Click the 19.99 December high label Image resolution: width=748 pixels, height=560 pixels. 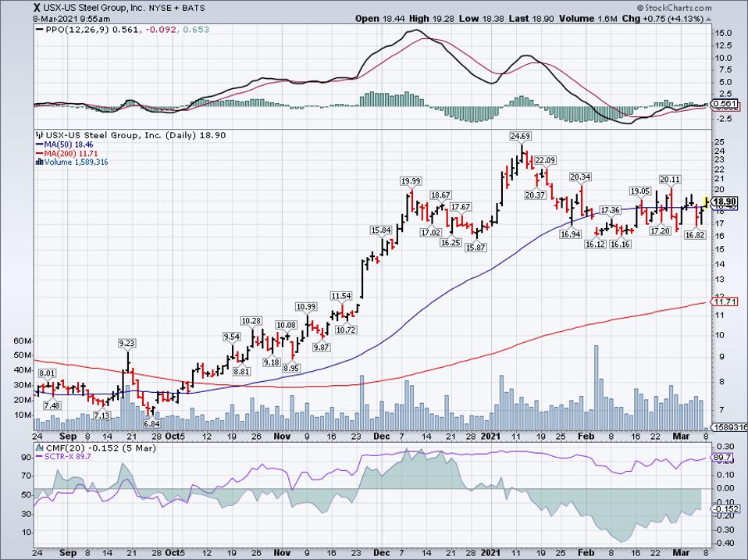tap(411, 180)
